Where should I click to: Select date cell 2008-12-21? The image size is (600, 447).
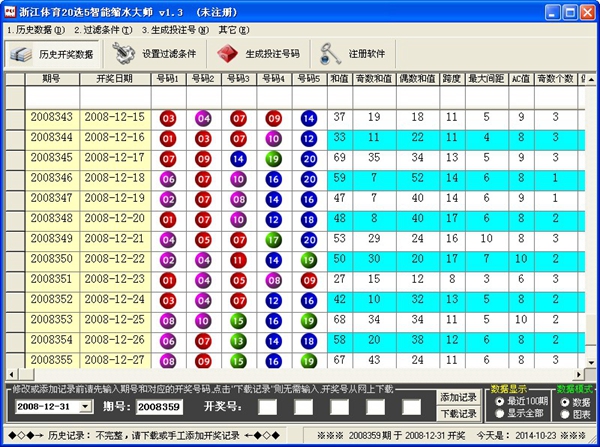tap(115, 240)
